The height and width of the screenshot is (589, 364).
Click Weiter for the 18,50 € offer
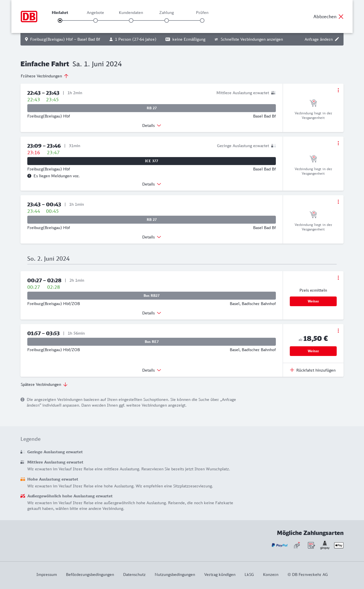tap(313, 351)
